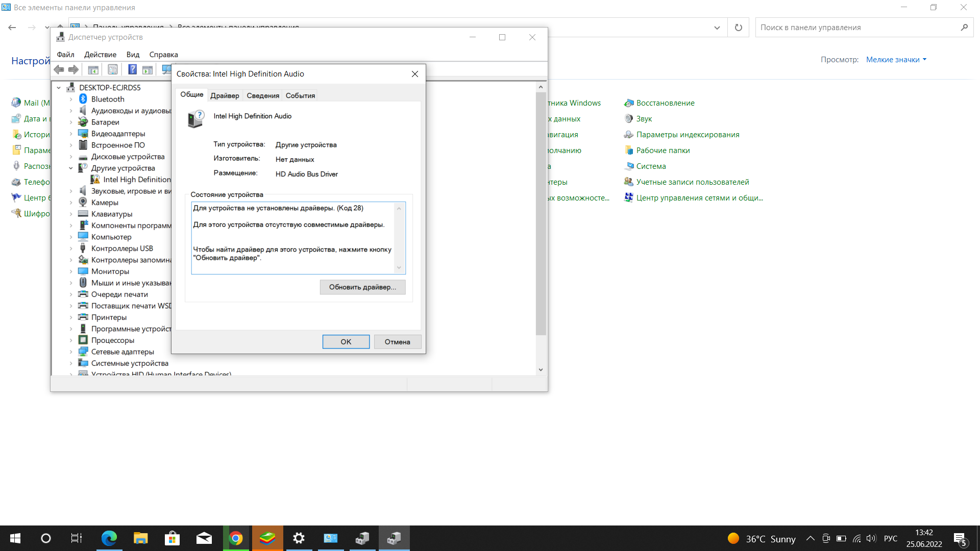Open Google Chrome from the taskbar
Screen dimensions: 980x551
pyautogui.click(x=236, y=538)
